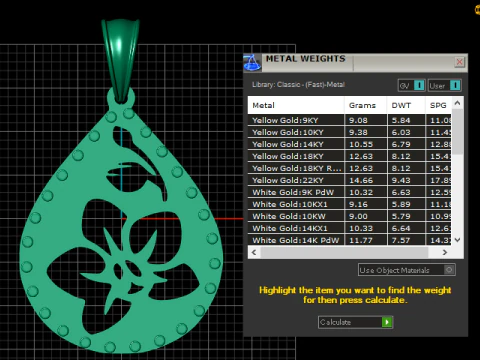This screenshot has height=360, width=480.
Task: Select the White Gold:10KX1 row
Action: click(349, 204)
